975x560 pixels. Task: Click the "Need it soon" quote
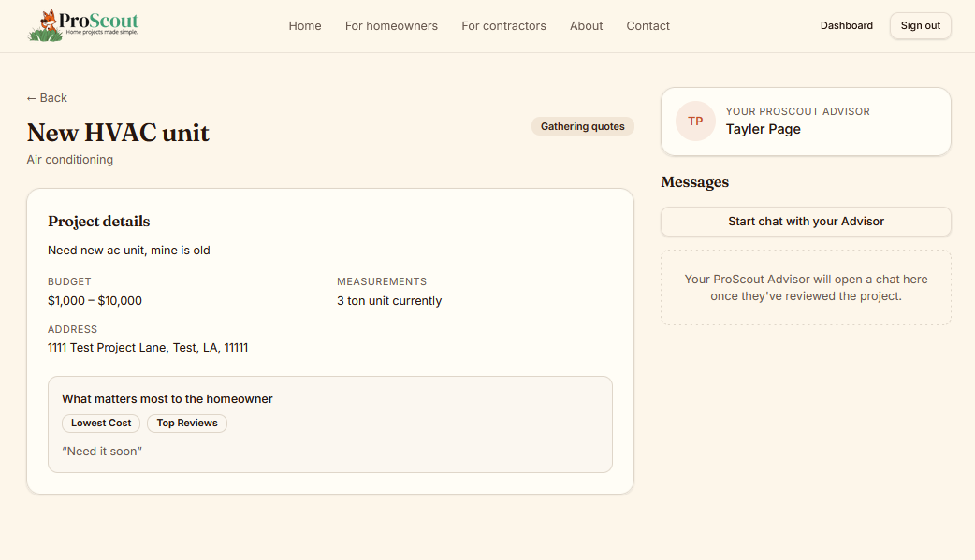point(102,452)
